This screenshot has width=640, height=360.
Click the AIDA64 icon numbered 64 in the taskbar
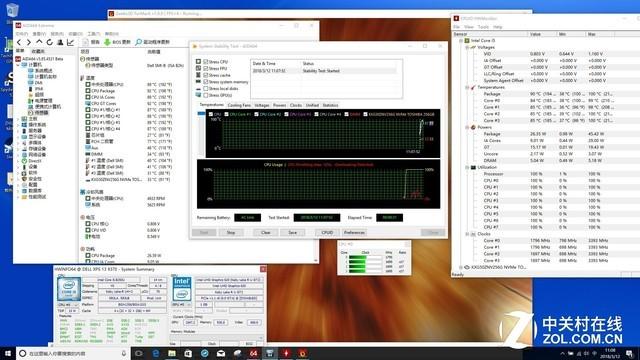(253, 353)
